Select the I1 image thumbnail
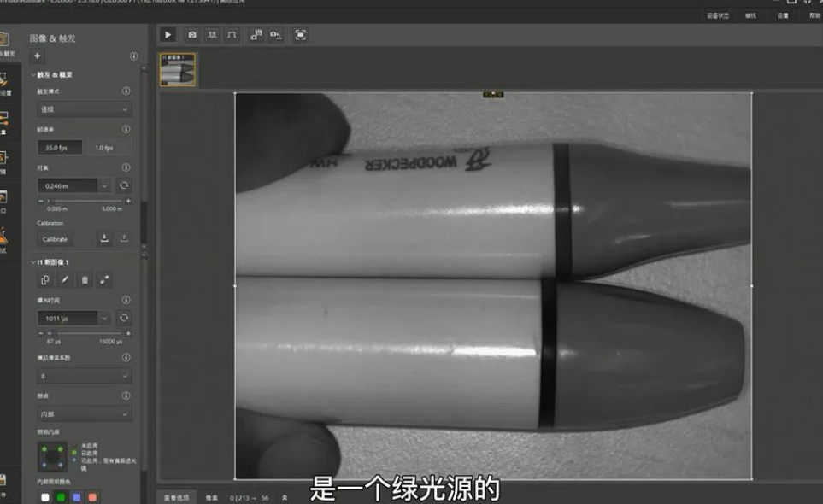 pyautogui.click(x=179, y=70)
